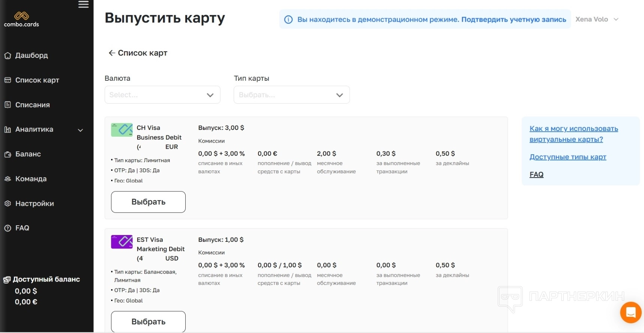Click the info icon in demo banner
Viewport: 644px width, 333px height.
point(288,20)
